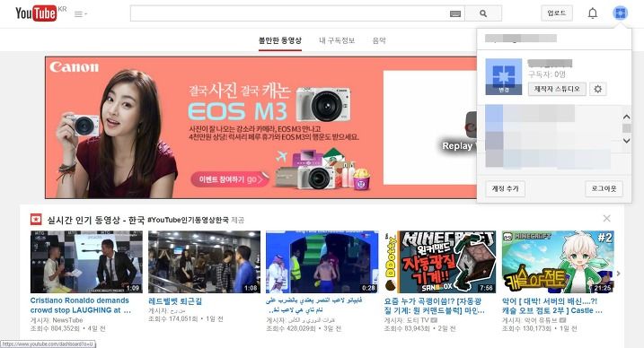Switch to the 음악 tab
Viewport: 644px width, 348px height.
[379, 40]
